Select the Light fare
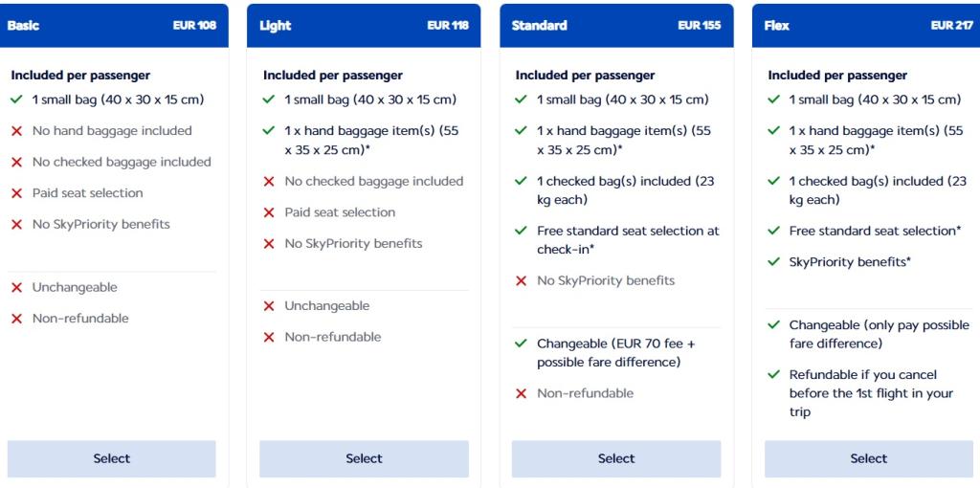This screenshot has height=488, width=980. pos(364,458)
